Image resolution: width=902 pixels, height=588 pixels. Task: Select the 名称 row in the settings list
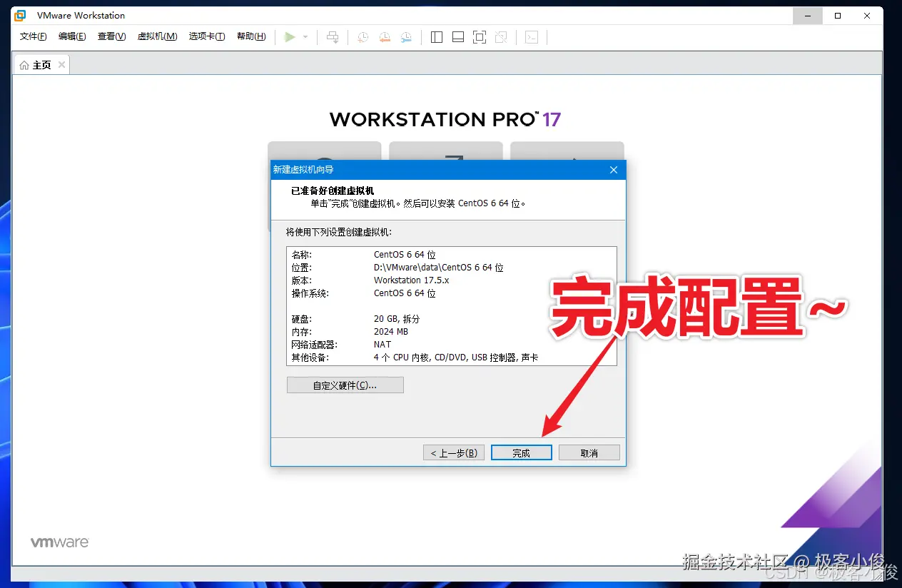[451, 255]
